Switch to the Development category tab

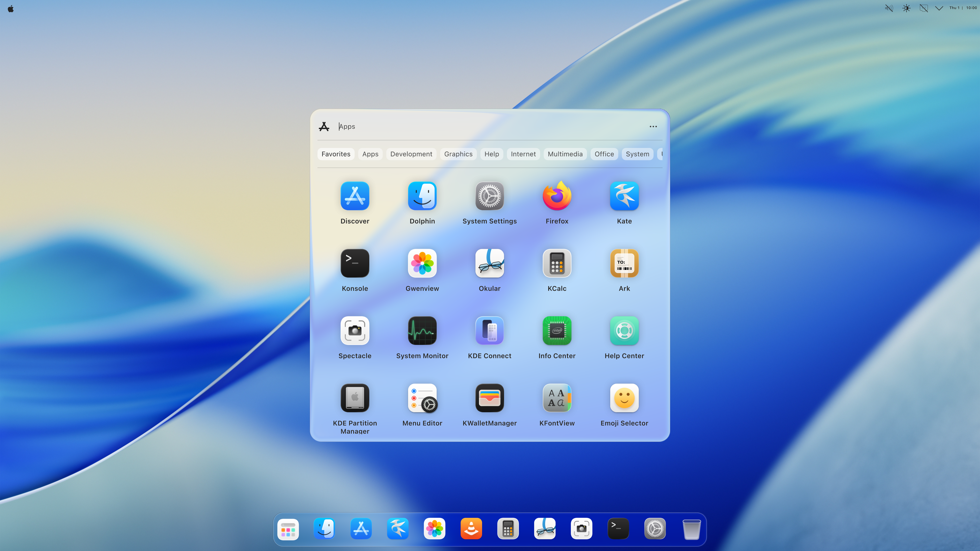411,154
